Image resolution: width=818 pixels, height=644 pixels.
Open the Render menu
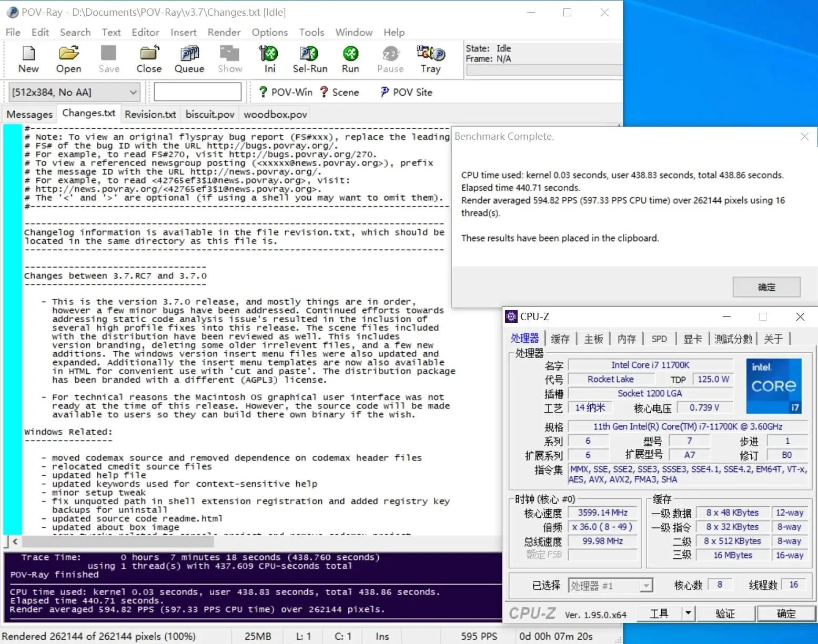pyautogui.click(x=224, y=32)
